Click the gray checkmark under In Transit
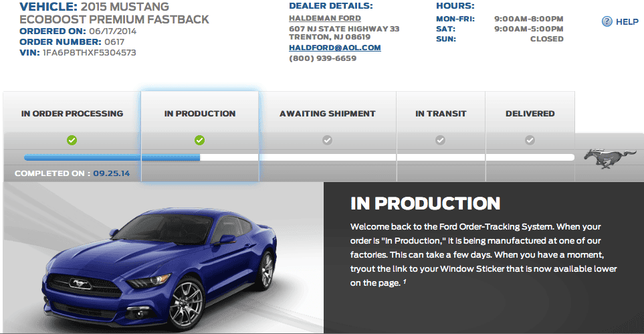 pyautogui.click(x=440, y=141)
